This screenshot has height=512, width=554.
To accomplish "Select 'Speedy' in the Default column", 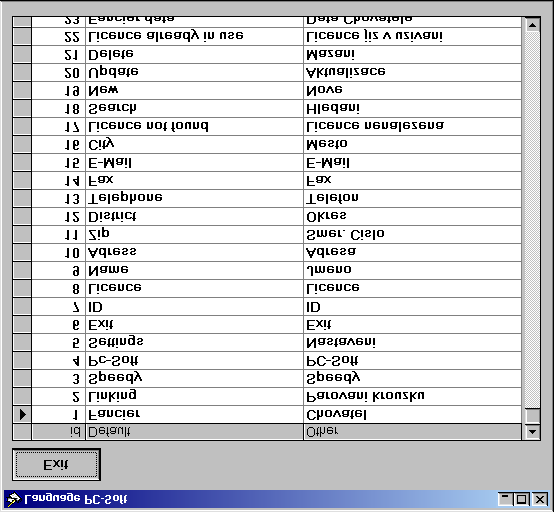I will pyautogui.click(x=194, y=378).
